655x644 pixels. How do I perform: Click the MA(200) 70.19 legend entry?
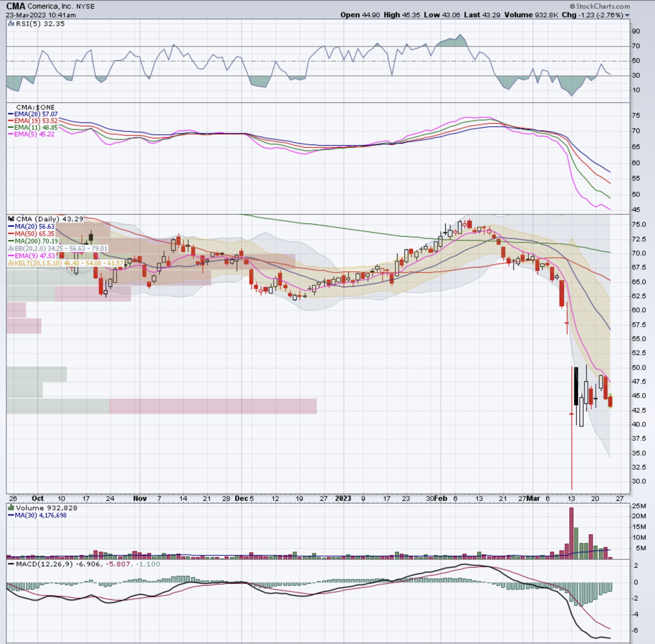coord(33,241)
